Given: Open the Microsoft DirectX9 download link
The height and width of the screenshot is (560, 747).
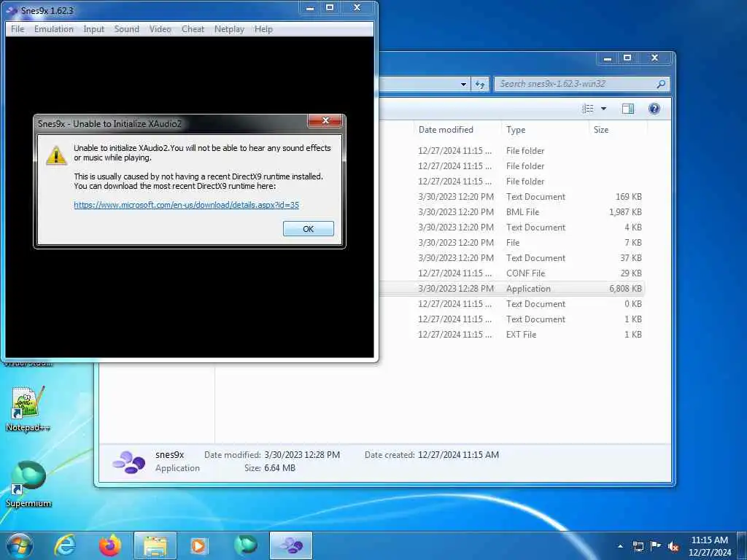Looking at the screenshot, I should [x=186, y=205].
